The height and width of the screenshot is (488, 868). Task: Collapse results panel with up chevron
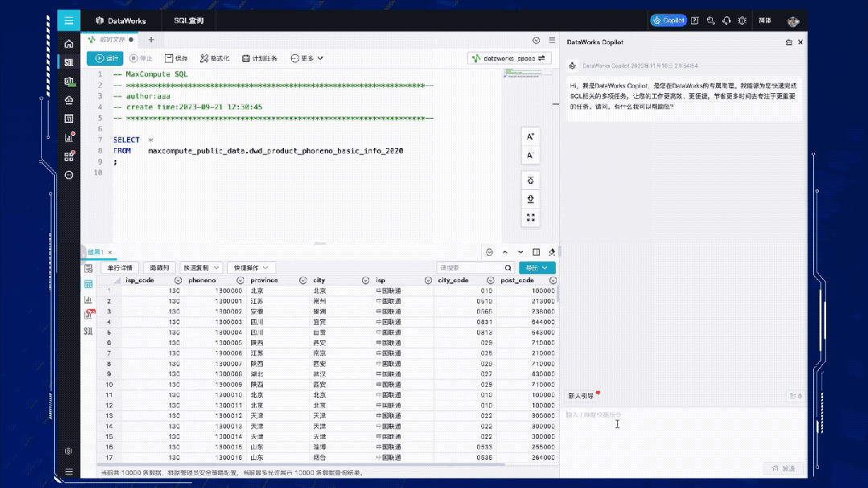pos(505,252)
